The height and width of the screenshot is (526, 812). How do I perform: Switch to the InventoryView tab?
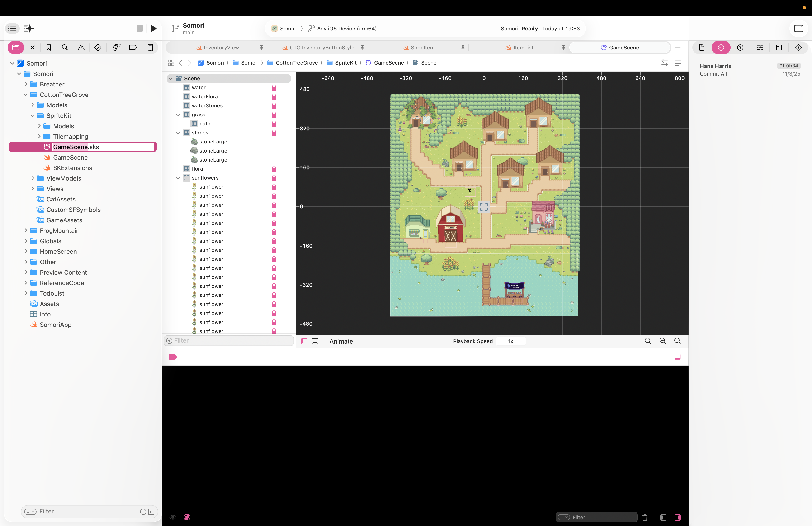coord(221,48)
